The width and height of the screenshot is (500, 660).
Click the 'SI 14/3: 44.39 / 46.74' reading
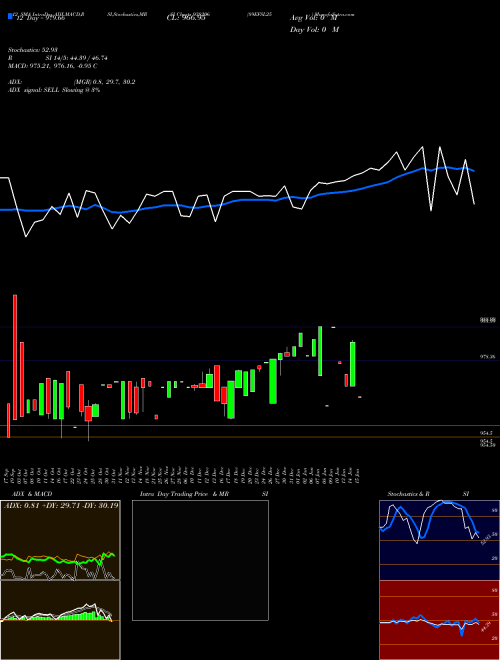pyautogui.click(x=77, y=58)
